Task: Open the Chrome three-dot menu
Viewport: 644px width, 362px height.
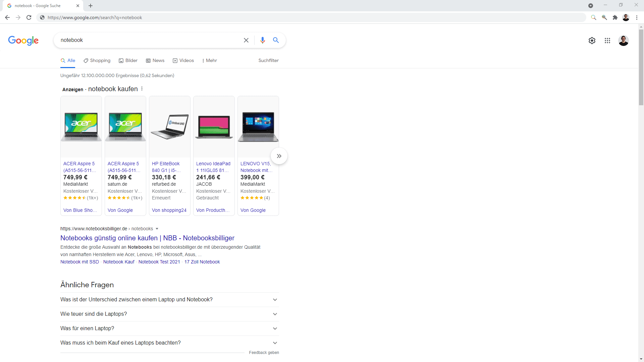Action: [637, 17]
